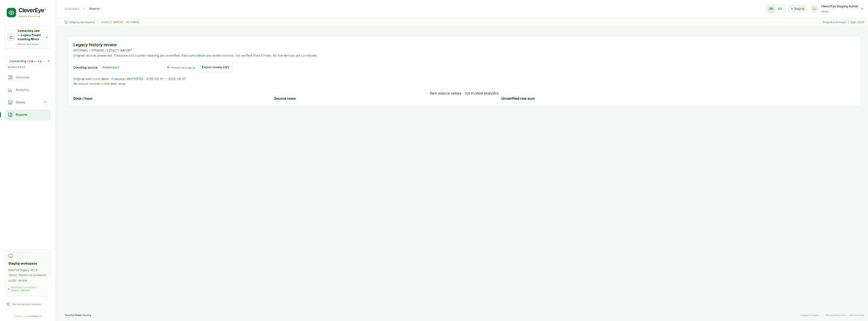Click the Connecting Line footer link
The width and height of the screenshot is (868, 321).
[x=34, y=316]
